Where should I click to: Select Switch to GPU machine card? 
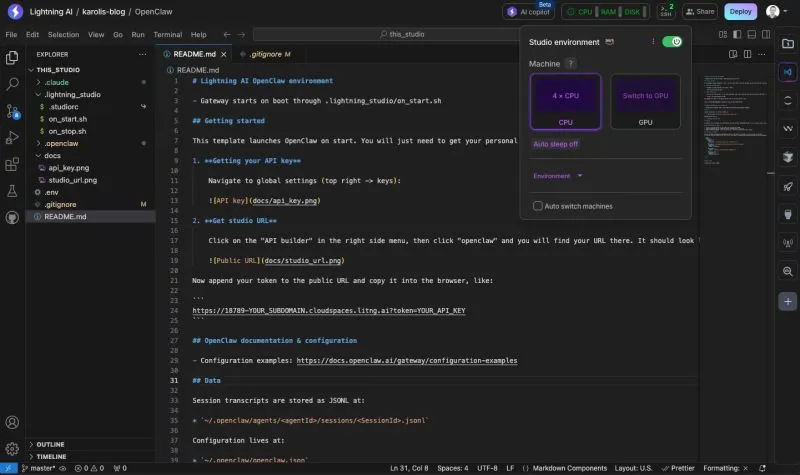click(x=645, y=101)
